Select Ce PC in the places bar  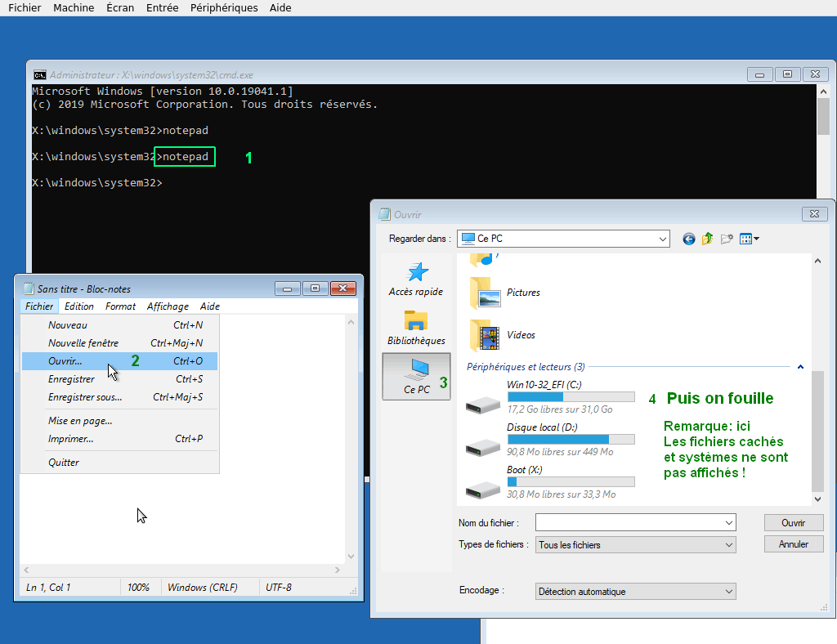(416, 376)
